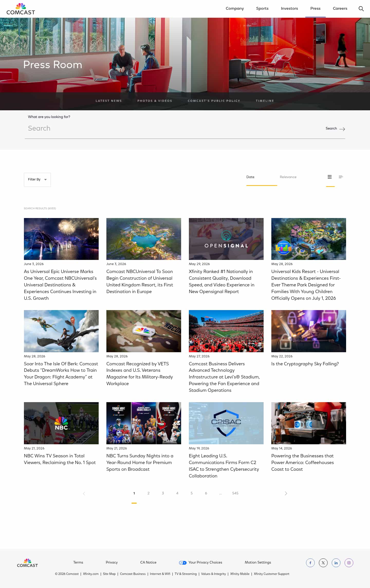Click the footer Comcast logo
This screenshot has width=370, height=588.
27,563
